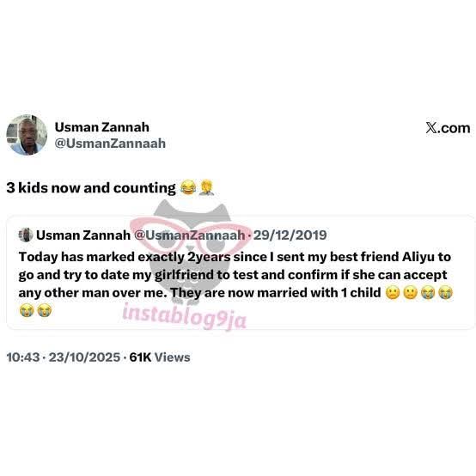Click the first sad face emoji after child
The width and height of the screenshot is (476, 476).
pyautogui.click(x=393, y=293)
